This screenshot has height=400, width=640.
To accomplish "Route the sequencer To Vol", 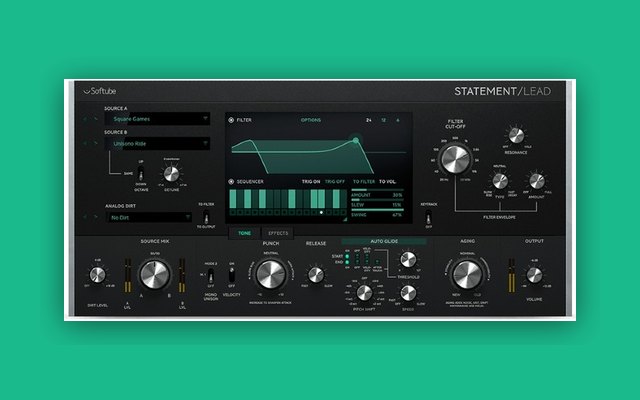I will point(388,182).
